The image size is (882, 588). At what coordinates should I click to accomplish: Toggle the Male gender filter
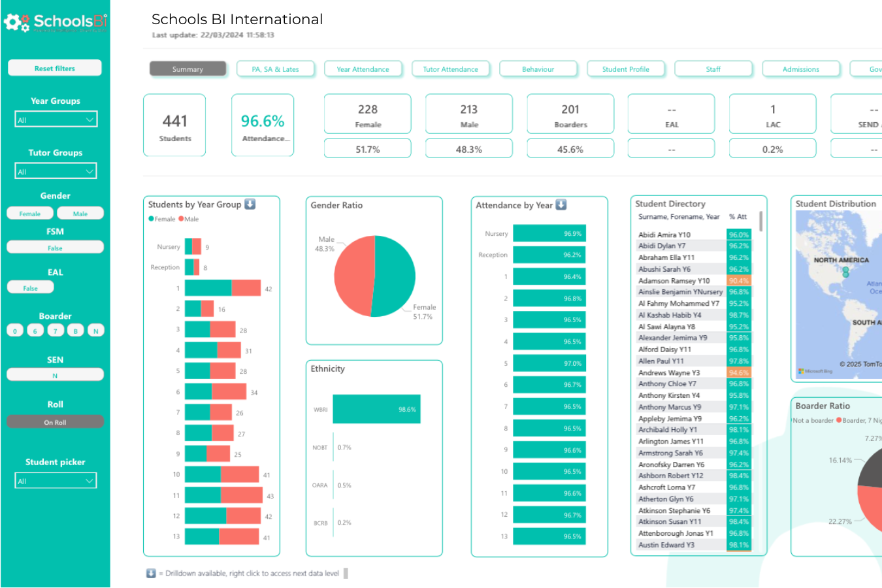[x=80, y=214]
